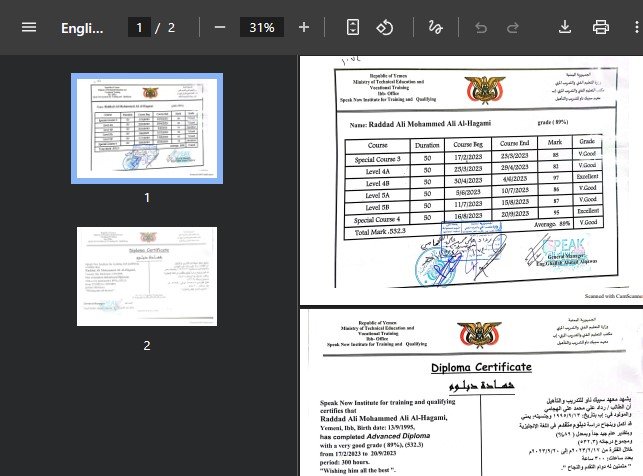Zoom in using the plus button
Viewport: 643px width, 476px height.
(x=304, y=27)
